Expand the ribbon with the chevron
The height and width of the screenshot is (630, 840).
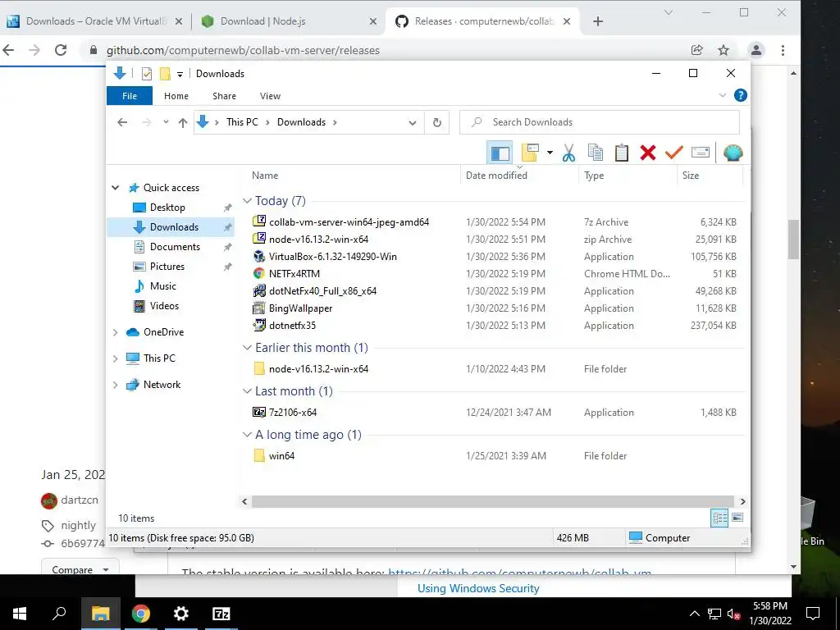click(x=722, y=95)
